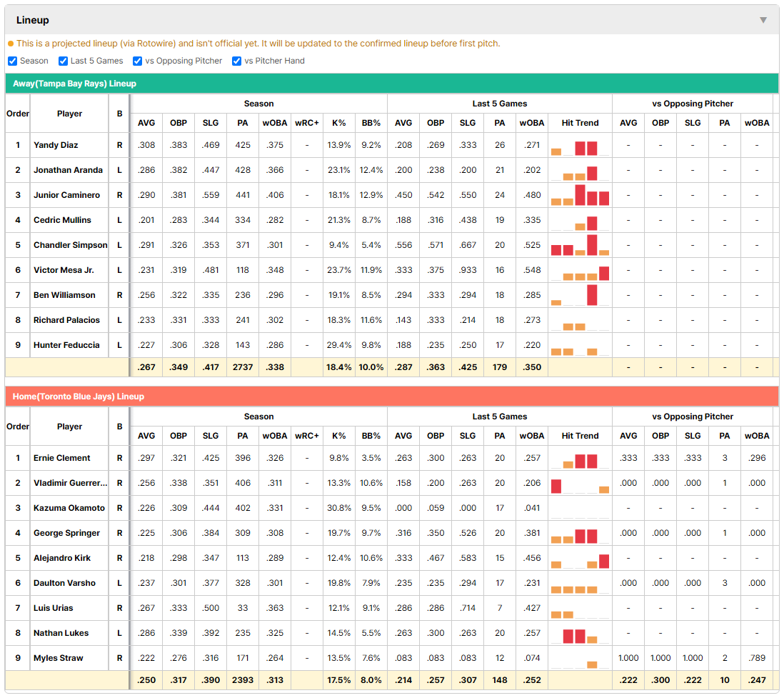
Task: Uncheck the Season checkbox
Action: (13, 61)
